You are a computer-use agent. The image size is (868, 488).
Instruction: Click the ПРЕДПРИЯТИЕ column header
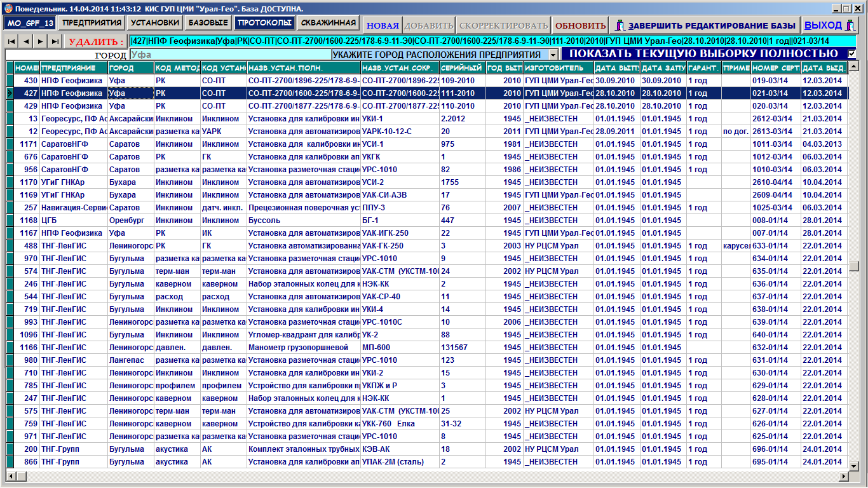[74, 67]
